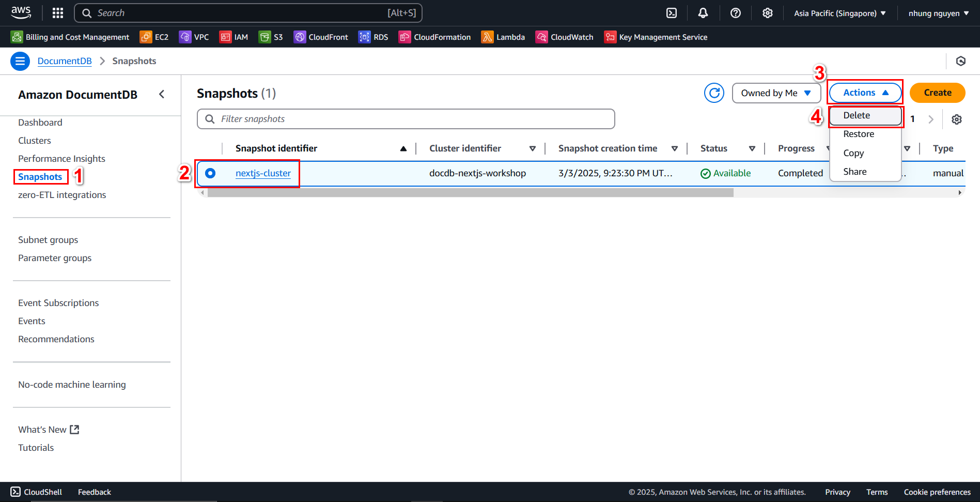Go to Key Management Service shortcut
This screenshot has height=502, width=980.
point(656,37)
